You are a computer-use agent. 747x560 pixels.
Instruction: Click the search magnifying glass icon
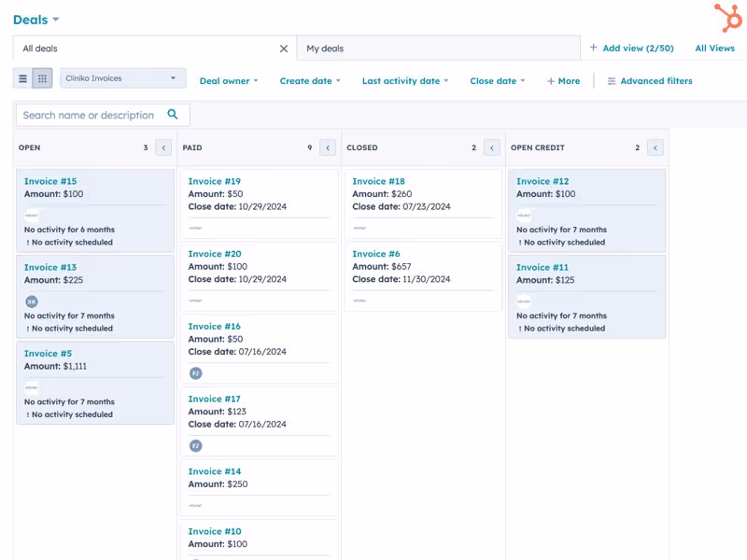(174, 113)
